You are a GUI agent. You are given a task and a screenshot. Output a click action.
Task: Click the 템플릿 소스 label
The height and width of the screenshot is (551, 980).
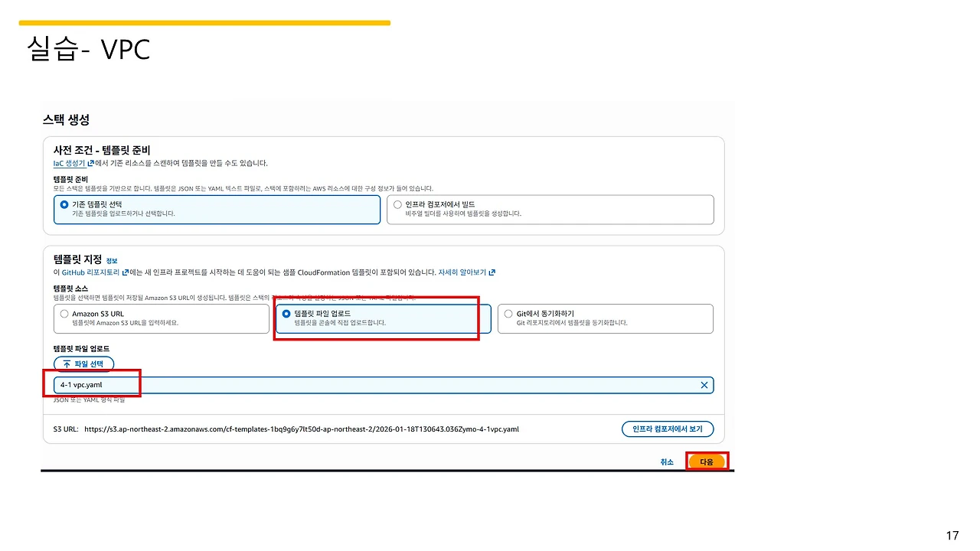70,288
